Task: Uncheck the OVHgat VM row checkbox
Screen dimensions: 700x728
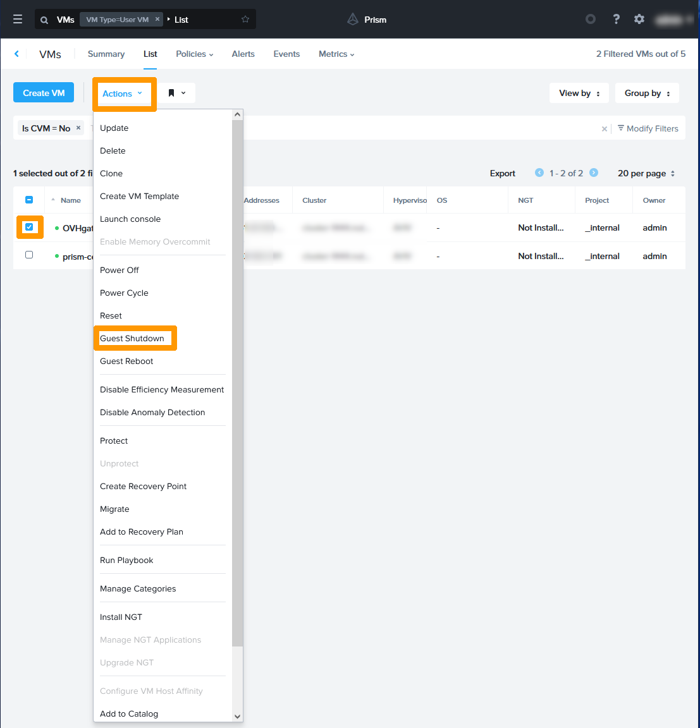Action: coord(29,227)
